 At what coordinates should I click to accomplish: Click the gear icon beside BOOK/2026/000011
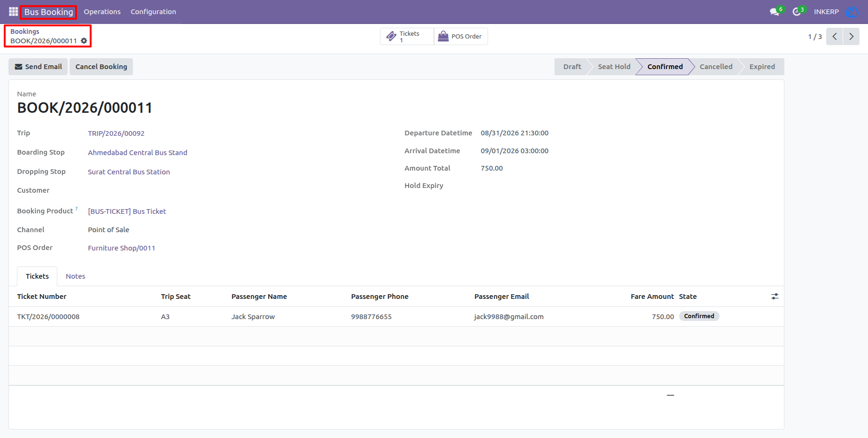click(84, 41)
